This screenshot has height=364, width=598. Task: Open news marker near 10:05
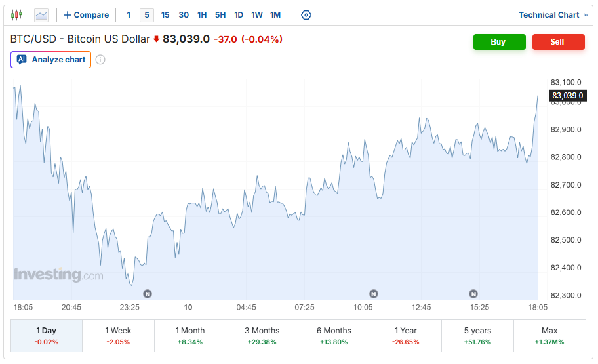tap(374, 294)
